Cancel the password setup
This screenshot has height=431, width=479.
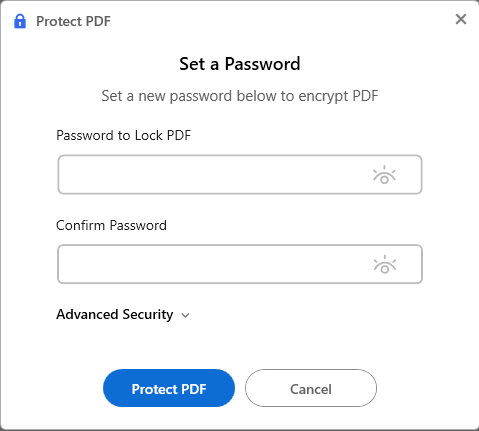(x=311, y=388)
